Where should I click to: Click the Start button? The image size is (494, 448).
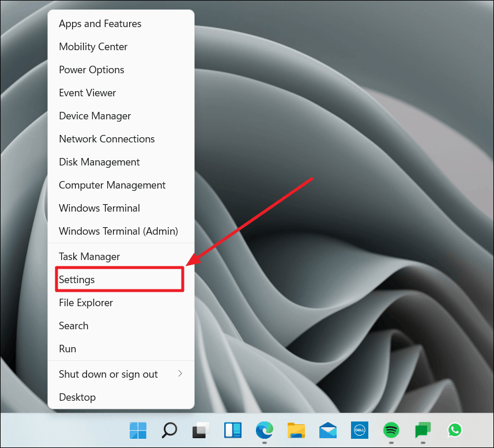click(x=138, y=430)
